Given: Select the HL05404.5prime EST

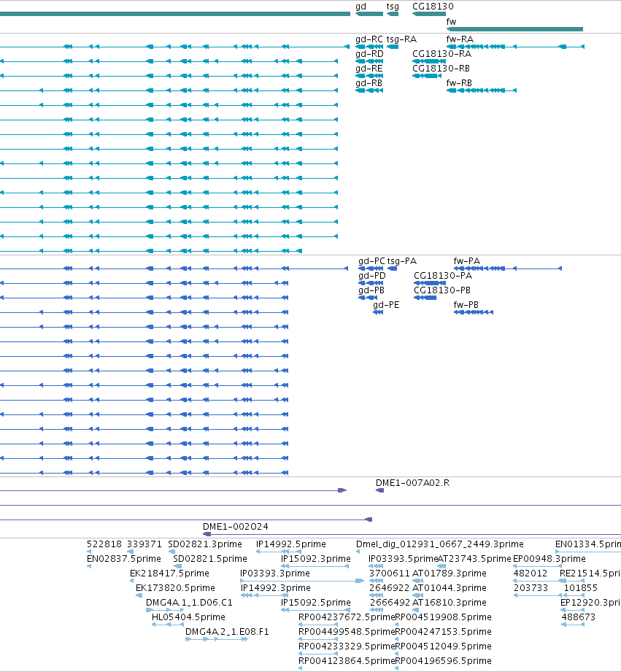Looking at the screenshot, I should [168, 625].
